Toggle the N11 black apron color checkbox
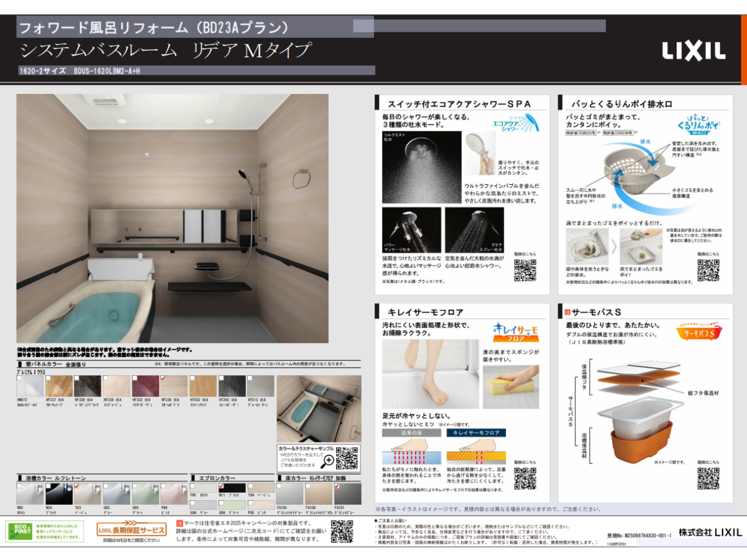 point(222,485)
